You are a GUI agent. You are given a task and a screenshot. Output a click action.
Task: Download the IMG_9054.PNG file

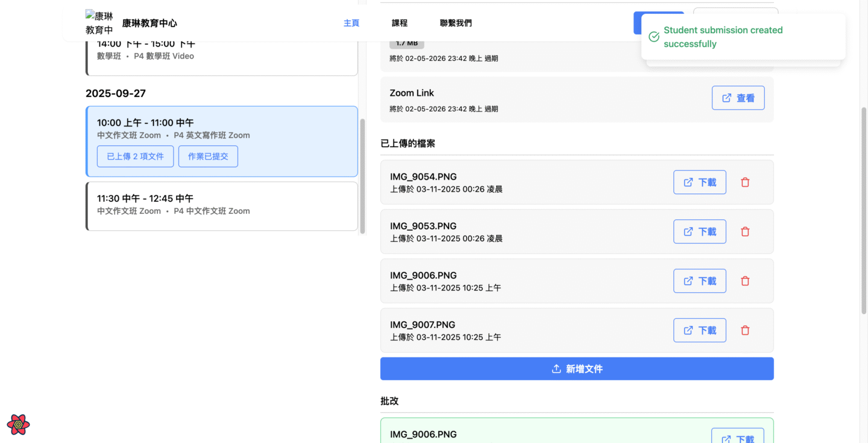tap(699, 182)
